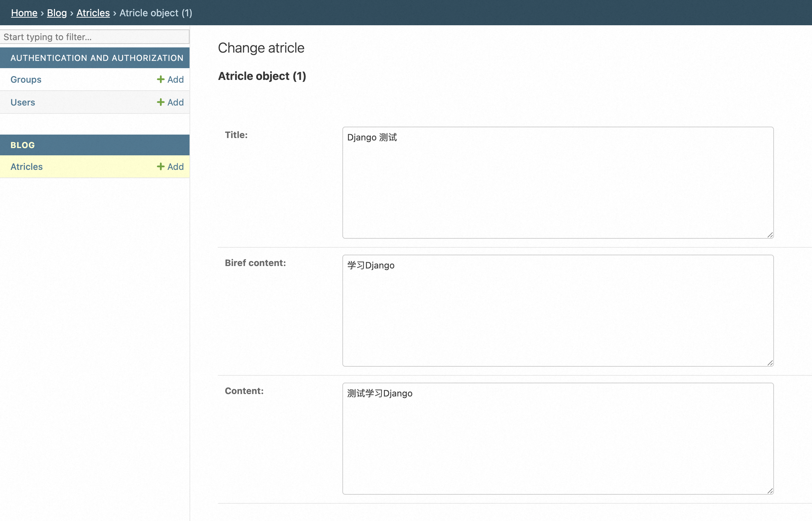Image resolution: width=812 pixels, height=521 pixels.
Task: Click the plus icon next to Groups
Action: [160, 80]
